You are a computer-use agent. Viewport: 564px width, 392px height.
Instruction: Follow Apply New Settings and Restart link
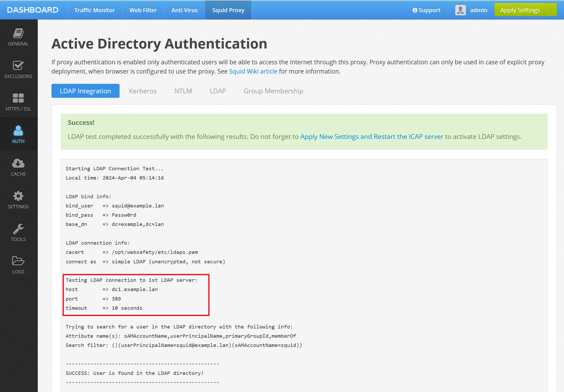pos(372,137)
